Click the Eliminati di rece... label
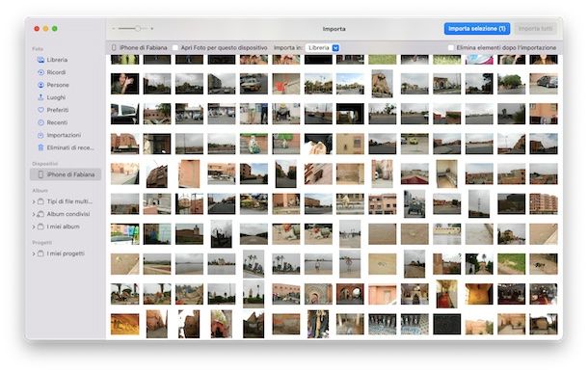This screenshot has height=373, width=588. (x=70, y=147)
